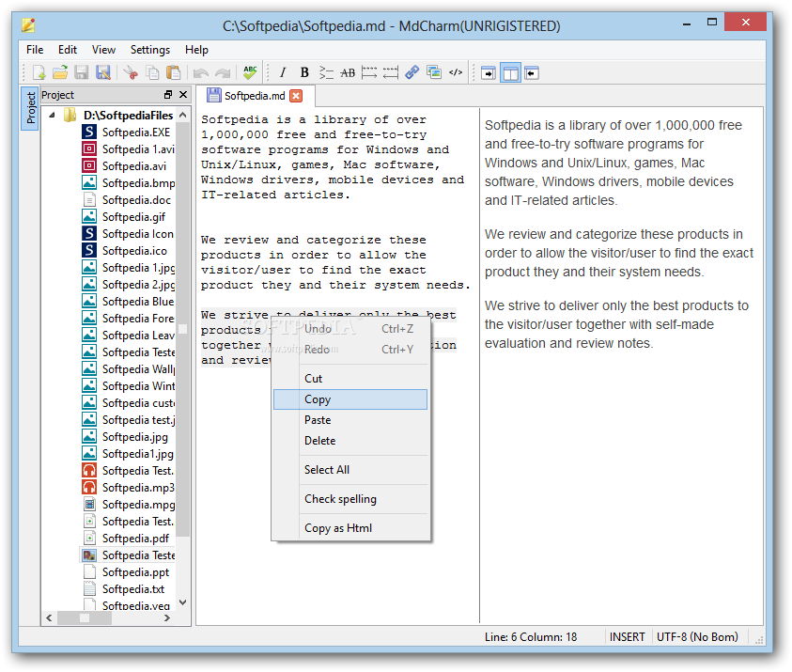Float the Project panel
Screen dimensions: 792x672
[167, 95]
